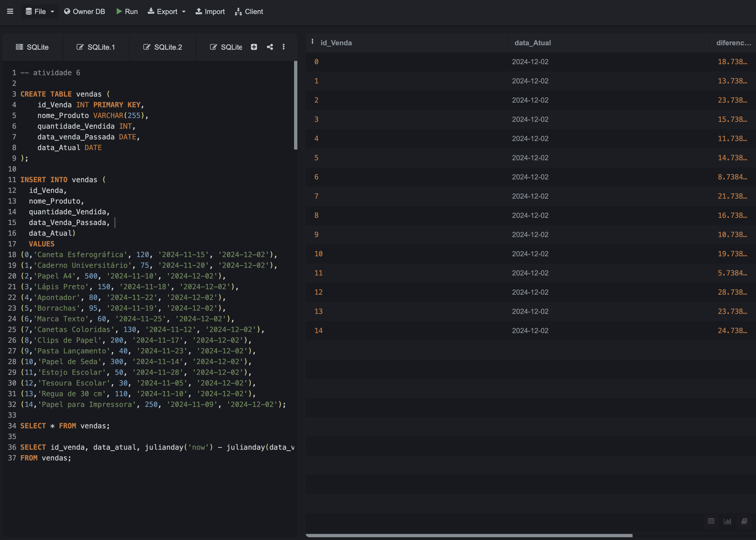
Task: Click the table icon on first SQLite tab
Action: (20, 47)
